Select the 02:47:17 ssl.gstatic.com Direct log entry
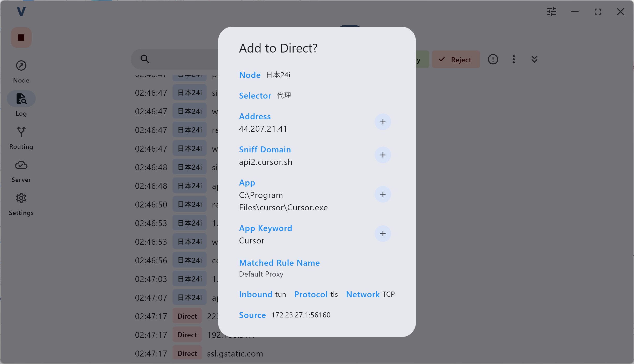 coord(199,353)
